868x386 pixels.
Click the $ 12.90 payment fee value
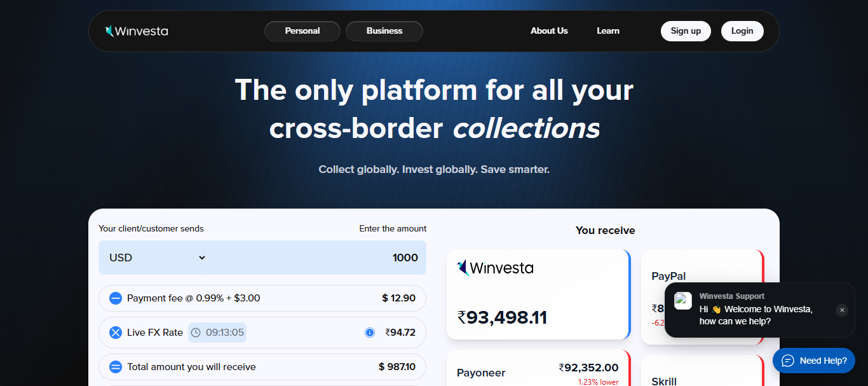399,298
